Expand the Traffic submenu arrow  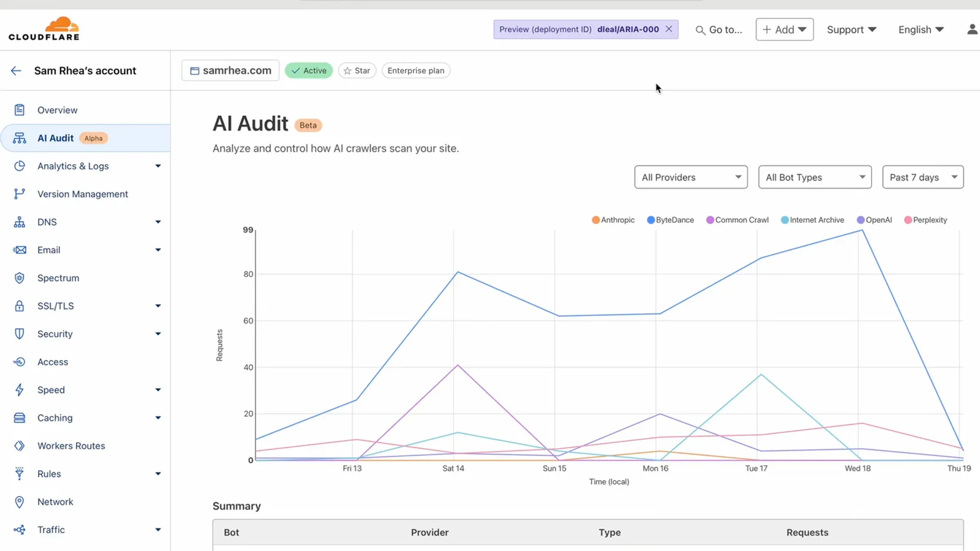(x=158, y=530)
